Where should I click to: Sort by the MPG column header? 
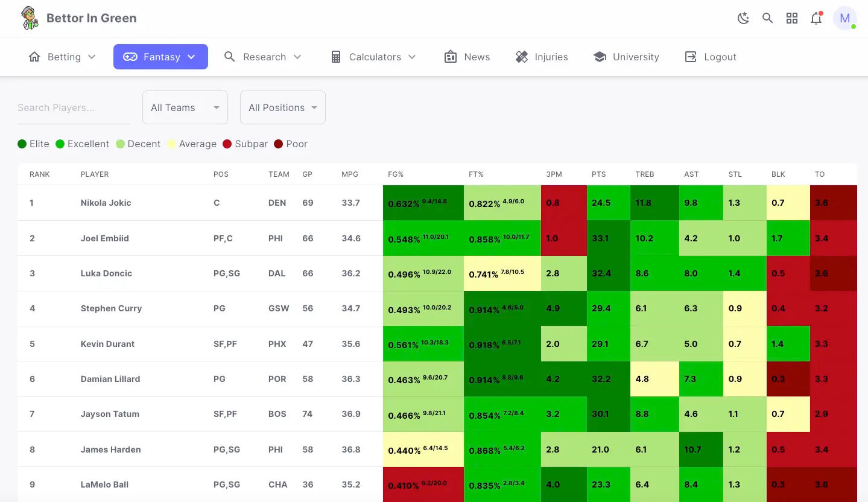[350, 174]
